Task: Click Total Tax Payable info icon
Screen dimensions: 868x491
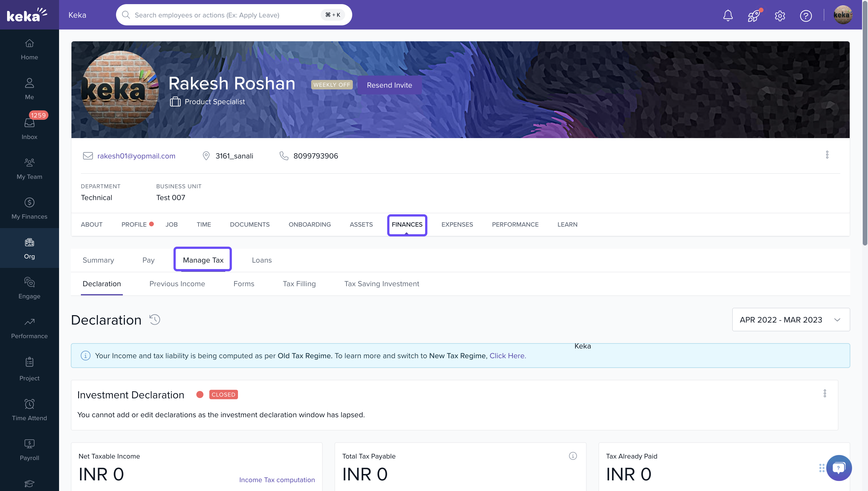Action: [x=572, y=456]
